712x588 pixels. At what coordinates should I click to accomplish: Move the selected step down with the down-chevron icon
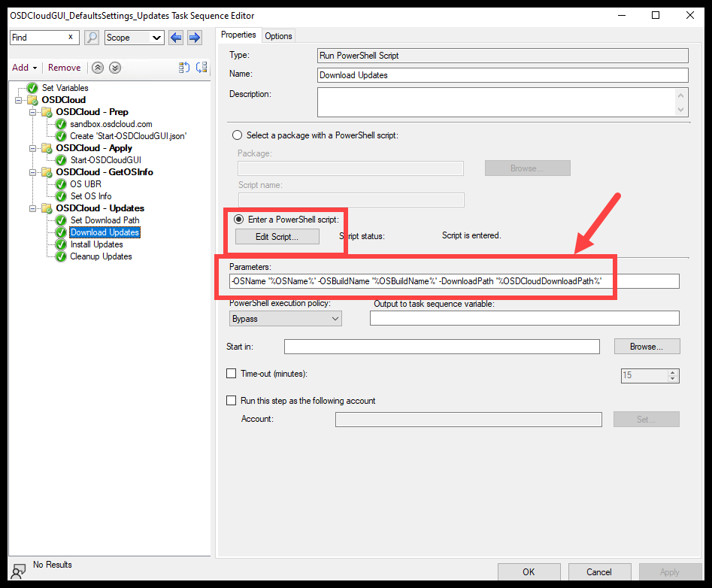[114, 68]
